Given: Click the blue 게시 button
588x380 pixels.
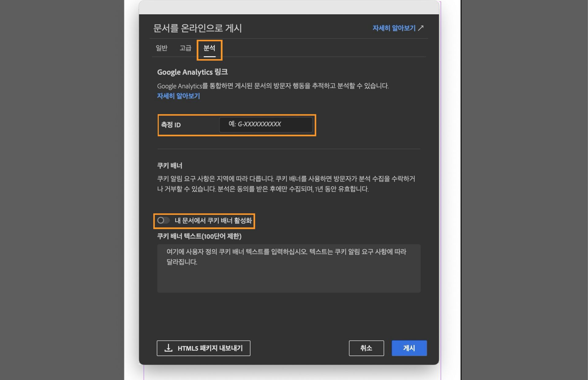Looking at the screenshot, I should click(x=409, y=348).
